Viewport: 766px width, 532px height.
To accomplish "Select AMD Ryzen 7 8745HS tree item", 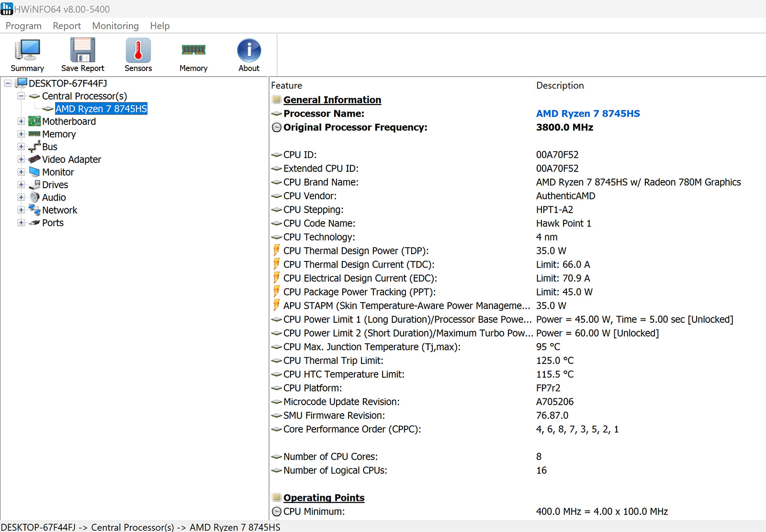I will (x=101, y=109).
